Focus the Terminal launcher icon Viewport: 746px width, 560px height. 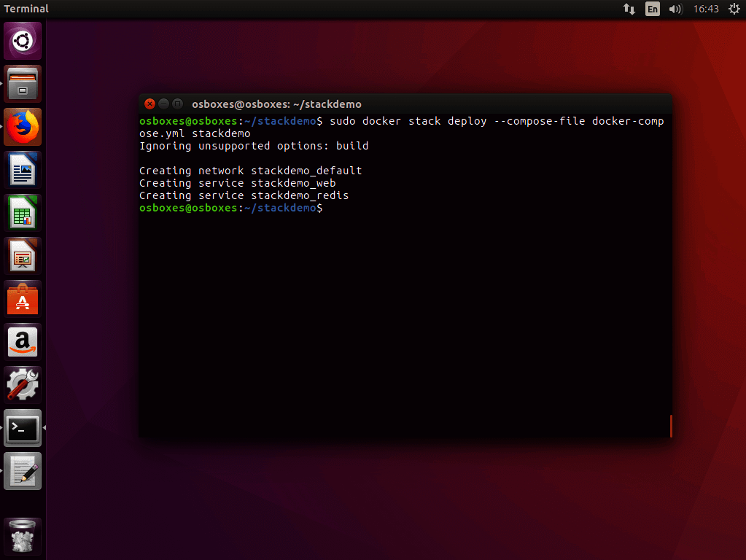tap(23, 428)
